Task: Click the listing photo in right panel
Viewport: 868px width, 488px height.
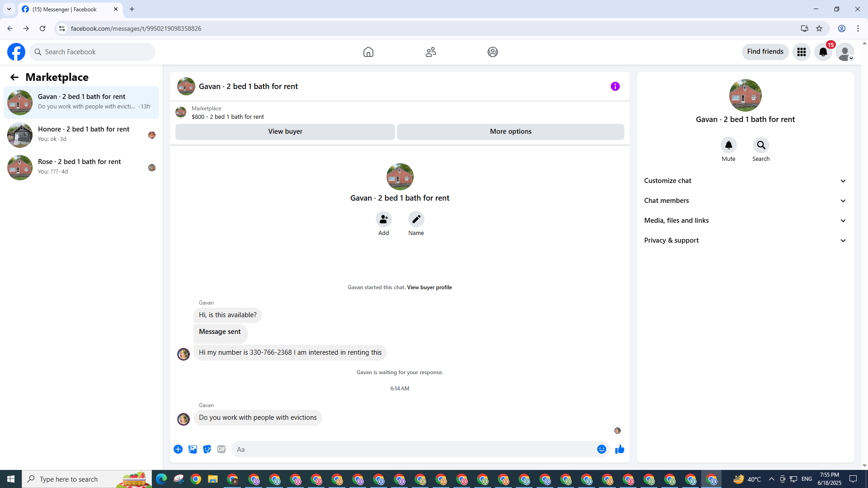Action: (745, 95)
